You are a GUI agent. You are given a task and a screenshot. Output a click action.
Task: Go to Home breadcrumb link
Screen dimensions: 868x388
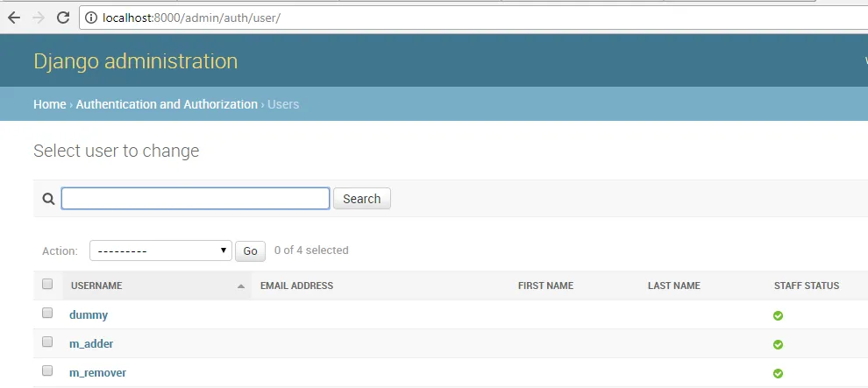[x=50, y=104]
